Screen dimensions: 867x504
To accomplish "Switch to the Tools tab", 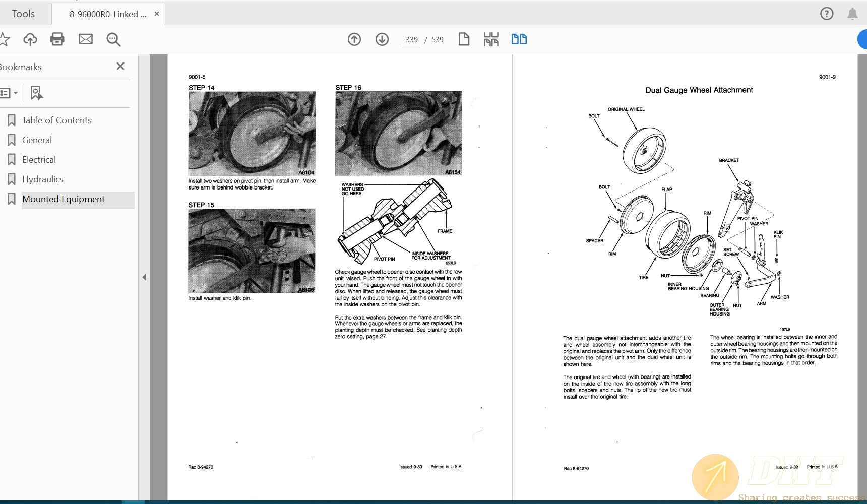I will point(23,14).
